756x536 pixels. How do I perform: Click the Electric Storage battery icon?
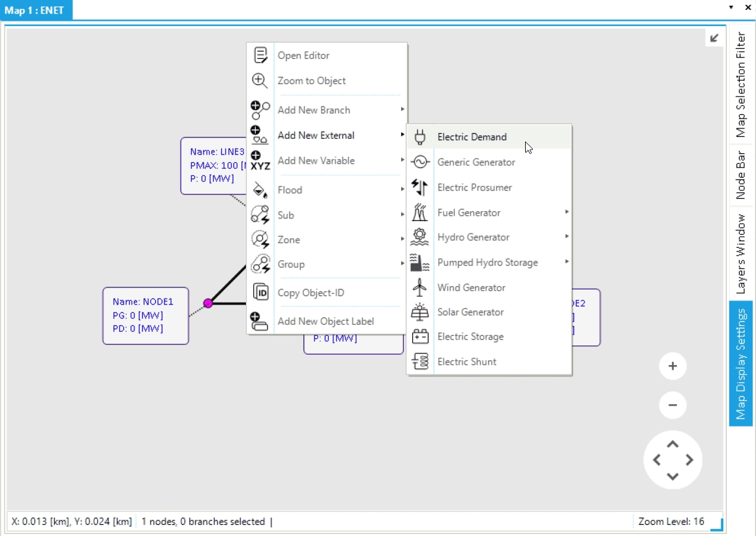coord(420,337)
